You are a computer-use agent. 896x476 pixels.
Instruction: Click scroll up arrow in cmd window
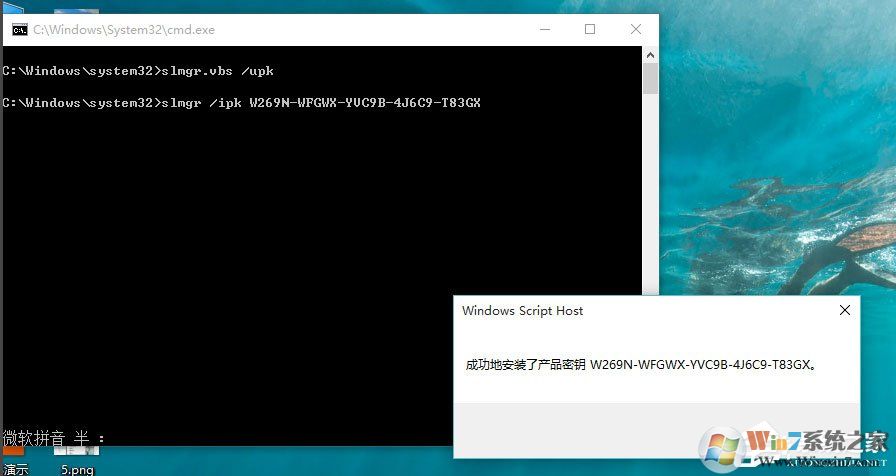click(650, 55)
